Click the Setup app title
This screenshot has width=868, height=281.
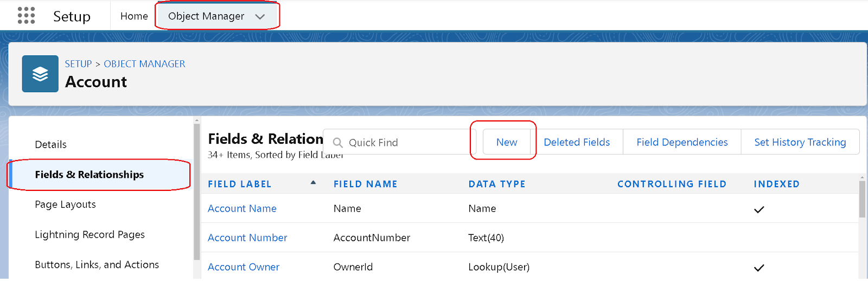(72, 16)
